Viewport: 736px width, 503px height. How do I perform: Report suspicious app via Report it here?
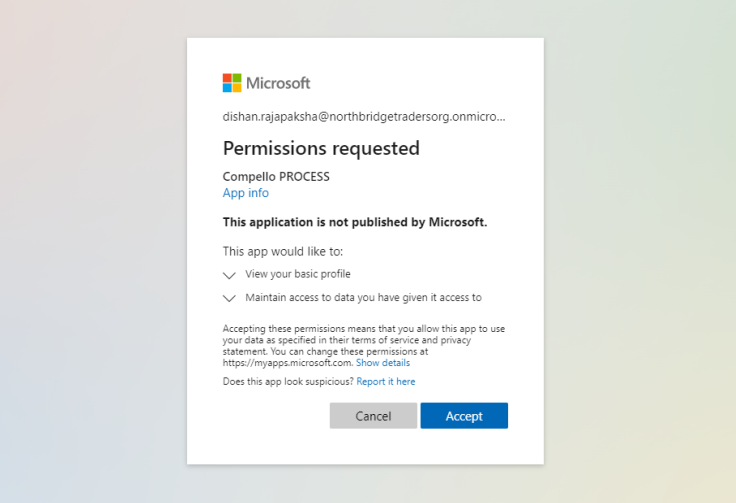click(x=386, y=381)
